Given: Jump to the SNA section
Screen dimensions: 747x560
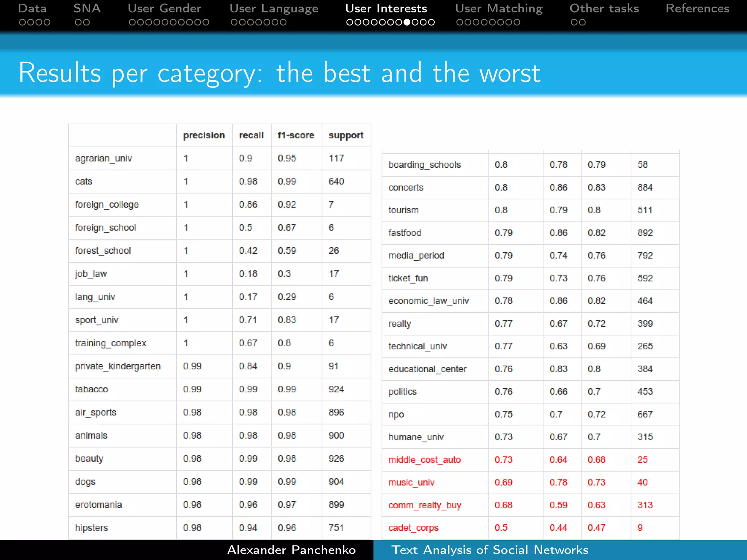Looking at the screenshot, I should tap(87, 8).
